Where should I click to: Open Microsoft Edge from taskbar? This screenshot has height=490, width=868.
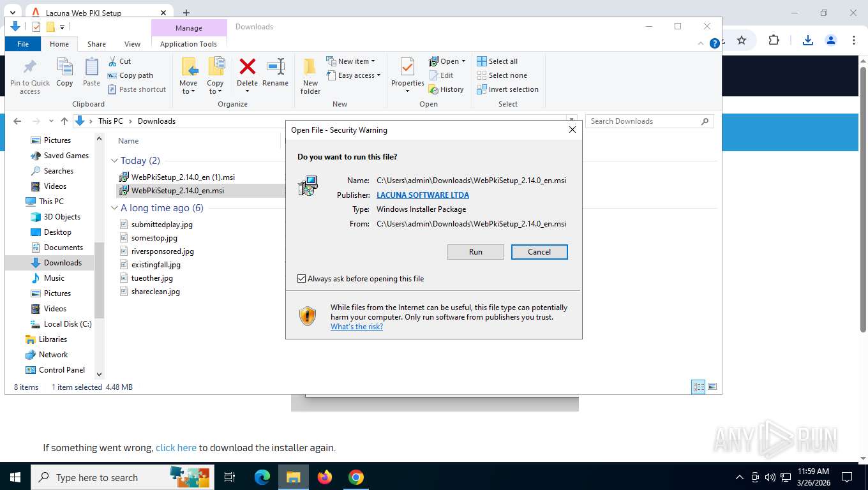point(262,477)
